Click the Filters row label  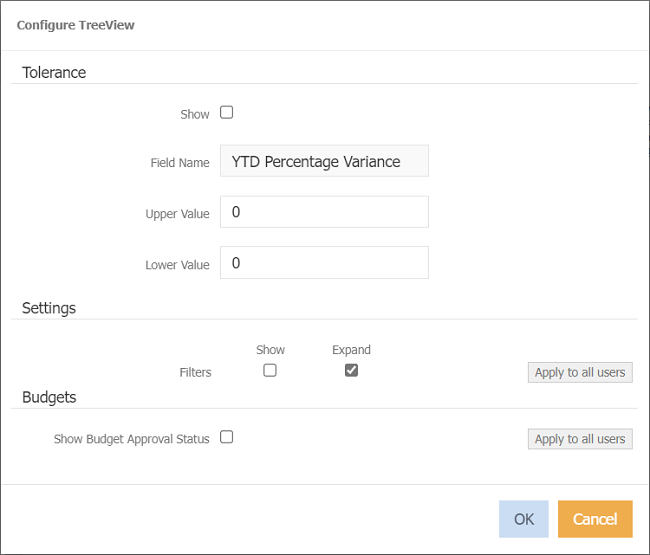tap(195, 373)
